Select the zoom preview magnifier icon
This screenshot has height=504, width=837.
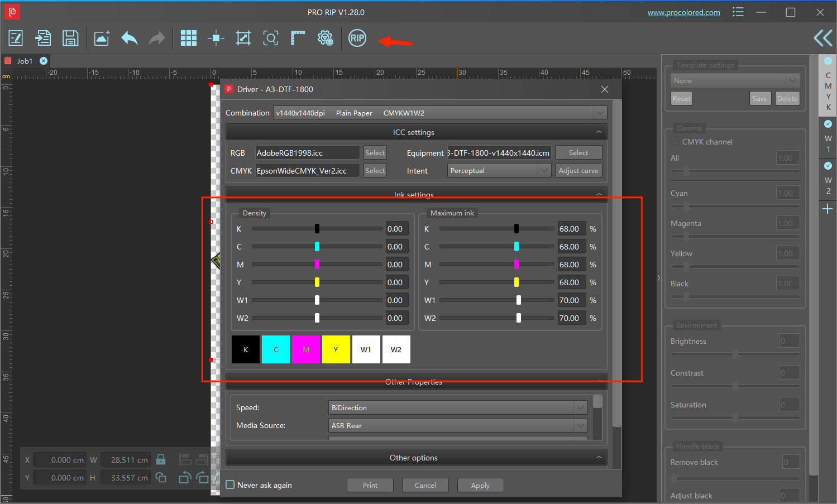point(271,38)
